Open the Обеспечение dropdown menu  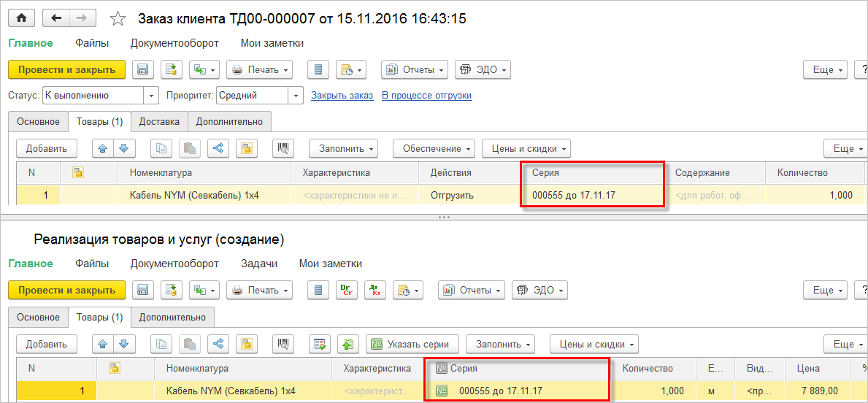coord(434,148)
